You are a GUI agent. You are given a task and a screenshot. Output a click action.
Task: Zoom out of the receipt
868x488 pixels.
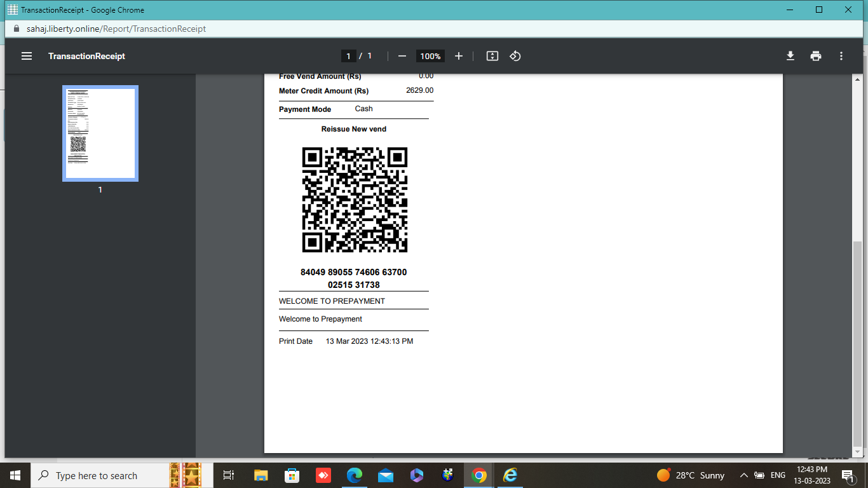coord(402,56)
